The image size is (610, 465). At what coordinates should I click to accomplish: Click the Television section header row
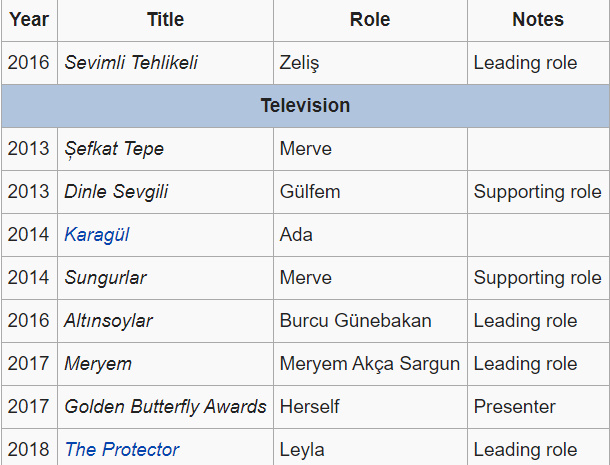pyautogui.click(x=305, y=105)
